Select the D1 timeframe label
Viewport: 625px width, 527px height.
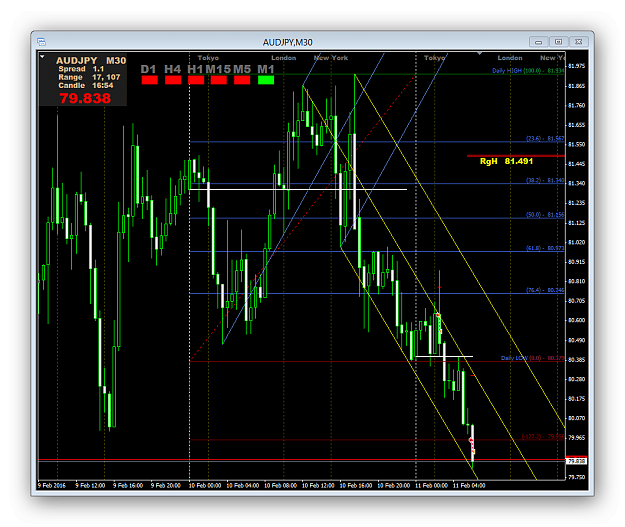tap(148, 69)
